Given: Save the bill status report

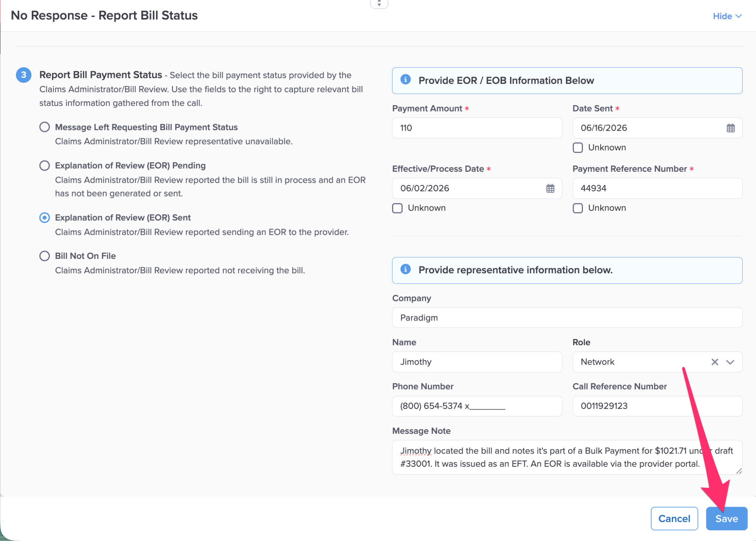Looking at the screenshot, I should click(726, 518).
